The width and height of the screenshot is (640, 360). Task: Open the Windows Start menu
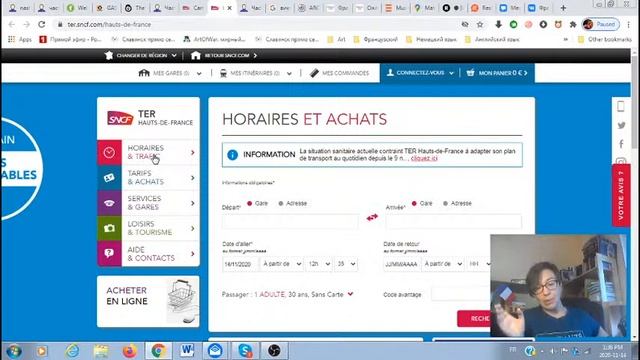[13, 351]
